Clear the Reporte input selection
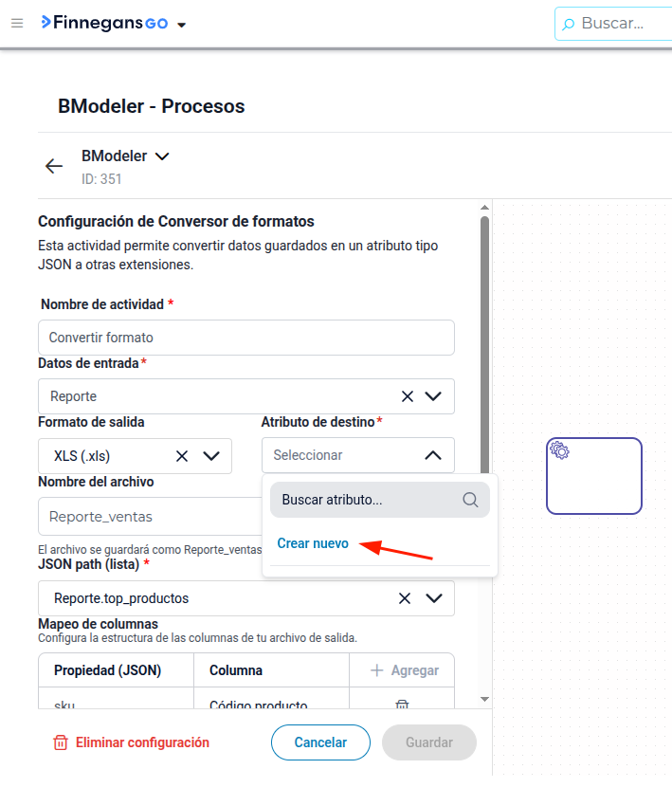Image resolution: width=672 pixels, height=806 pixels. point(408,396)
